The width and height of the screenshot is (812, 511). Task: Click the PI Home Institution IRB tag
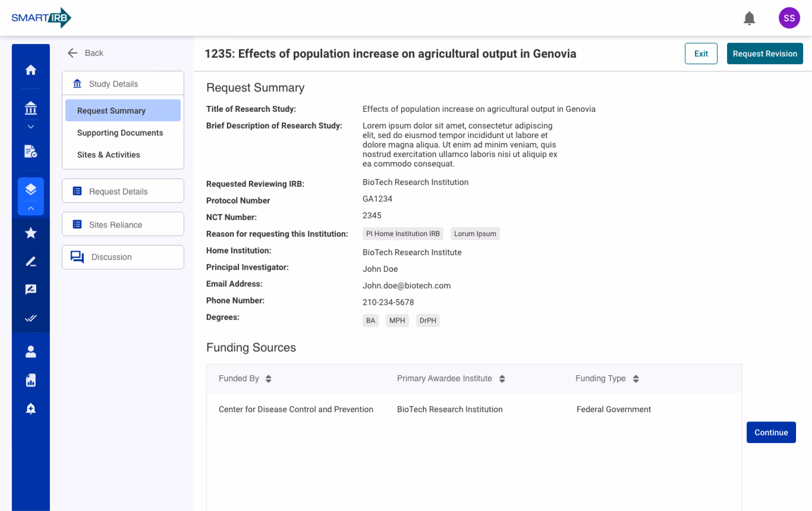[403, 234]
